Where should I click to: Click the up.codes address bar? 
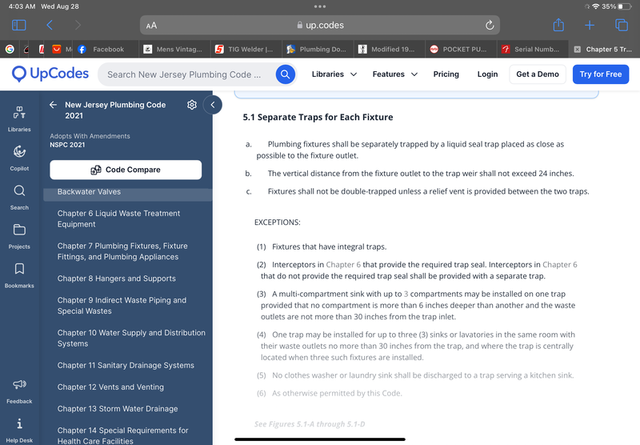[x=320, y=25]
